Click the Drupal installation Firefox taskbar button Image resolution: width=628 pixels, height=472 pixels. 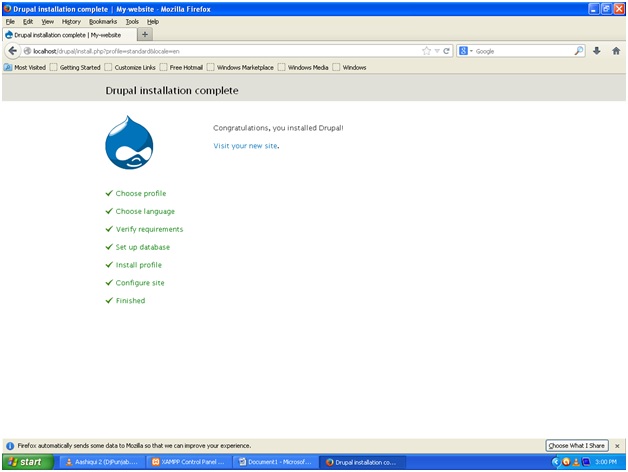[362, 462]
